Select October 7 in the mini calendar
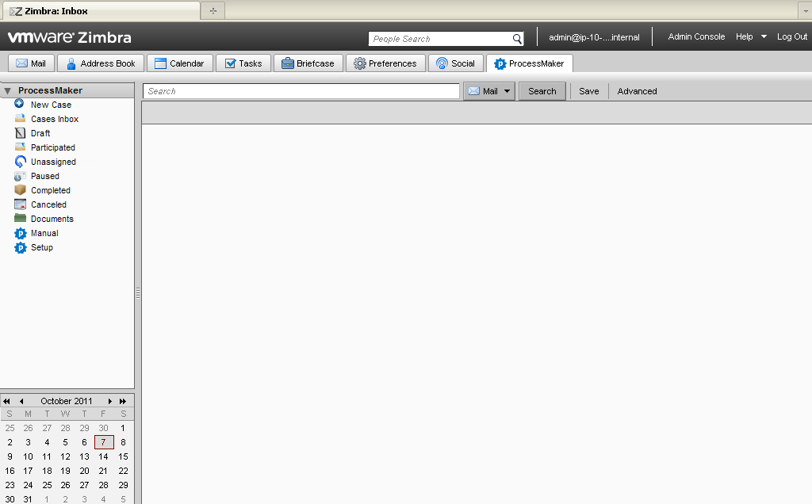The height and width of the screenshot is (504, 812). [104, 442]
